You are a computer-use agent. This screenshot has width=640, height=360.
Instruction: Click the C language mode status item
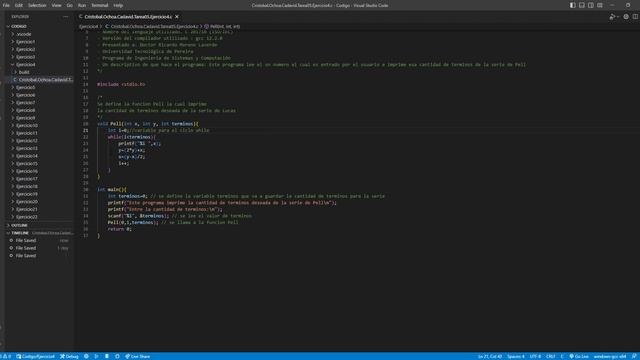pyautogui.click(x=562, y=356)
